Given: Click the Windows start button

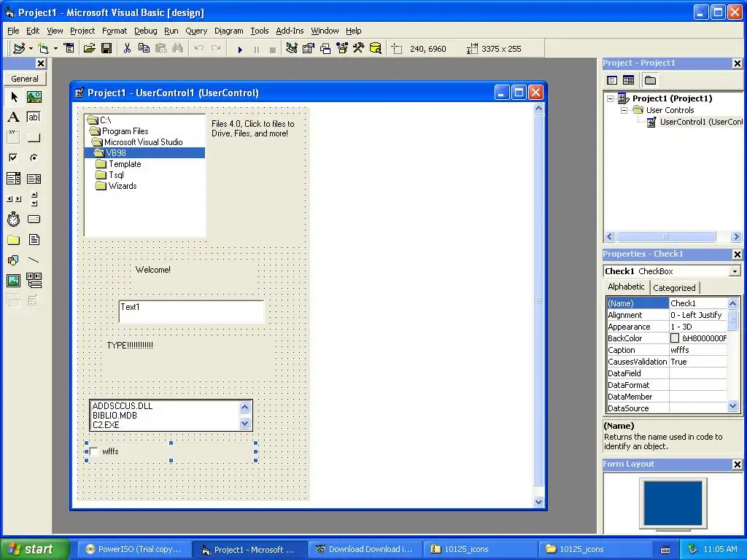Looking at the screenshot, I should (35, 549).
